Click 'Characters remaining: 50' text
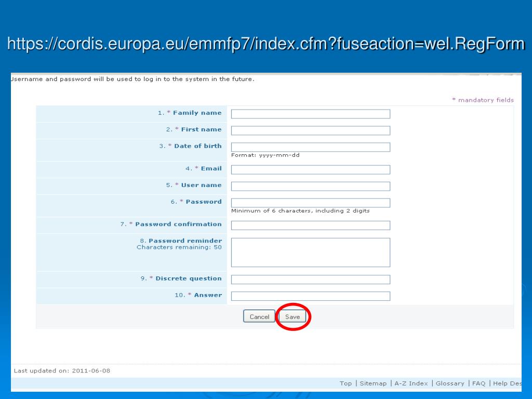Screen dimensions: 532x399 (179, 247)
